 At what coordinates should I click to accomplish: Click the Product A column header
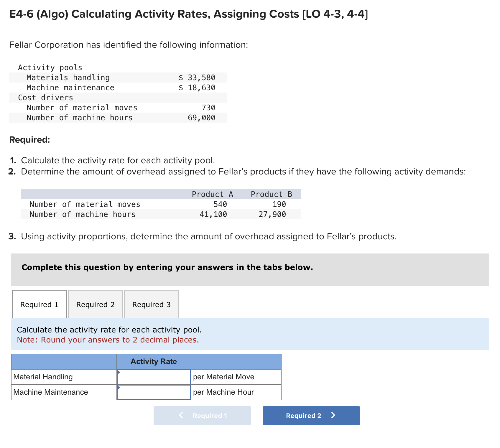tap(213, 194)
